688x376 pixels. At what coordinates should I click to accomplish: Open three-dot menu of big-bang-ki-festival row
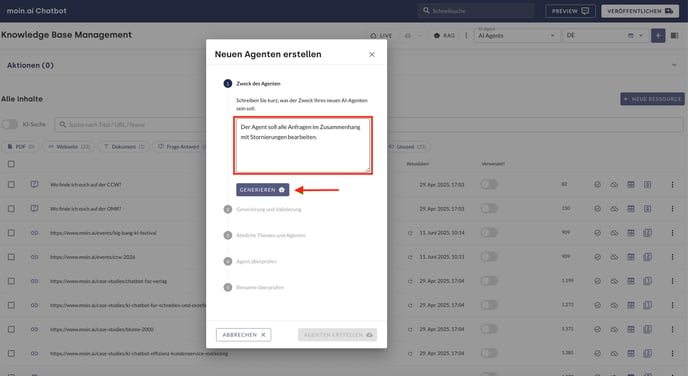[672, 233]
